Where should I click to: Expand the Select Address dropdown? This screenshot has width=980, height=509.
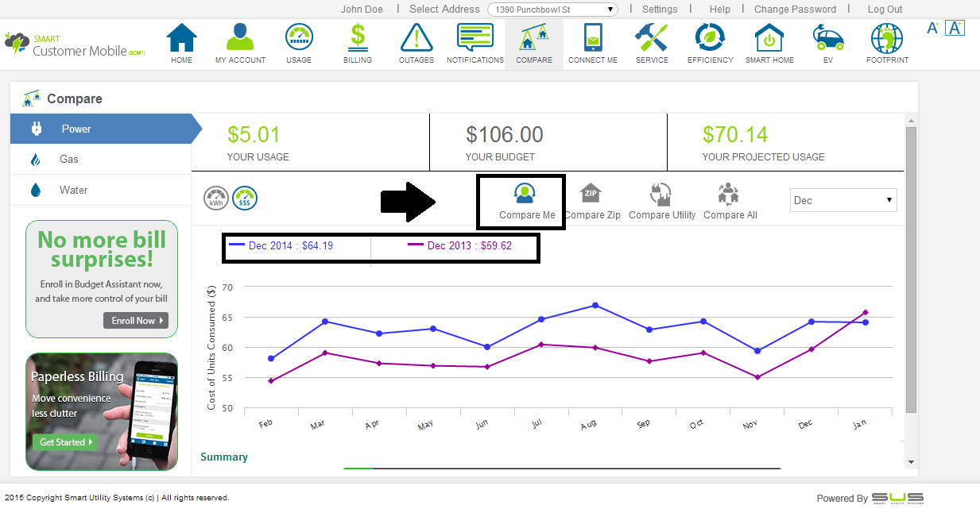[552, 10]
